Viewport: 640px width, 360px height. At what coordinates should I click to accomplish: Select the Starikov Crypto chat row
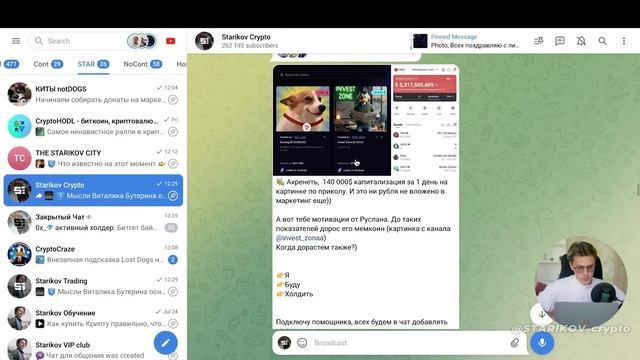coord(93,190)
